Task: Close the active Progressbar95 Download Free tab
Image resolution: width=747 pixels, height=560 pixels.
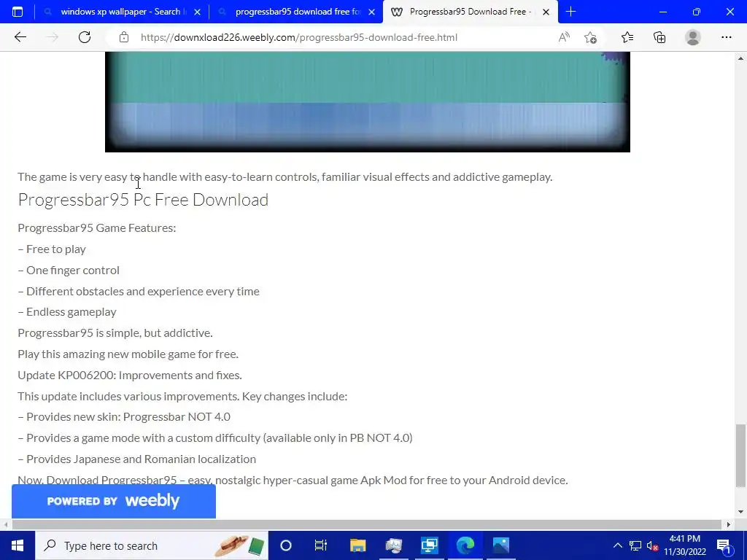Action: (546, 12)
